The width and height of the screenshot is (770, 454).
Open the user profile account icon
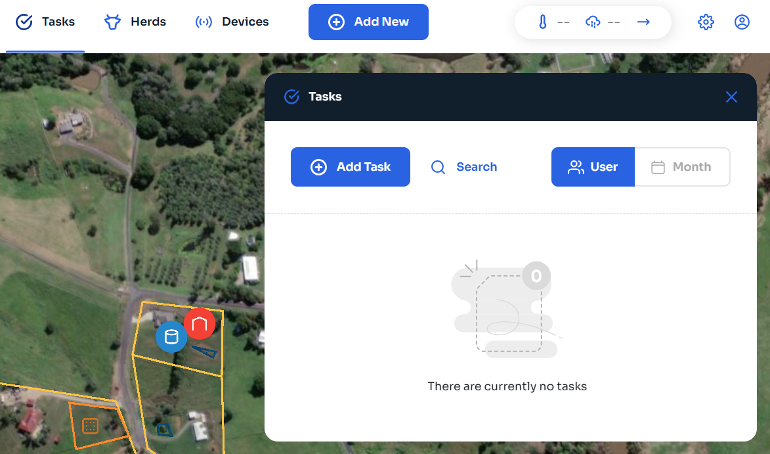click(742, 22)
